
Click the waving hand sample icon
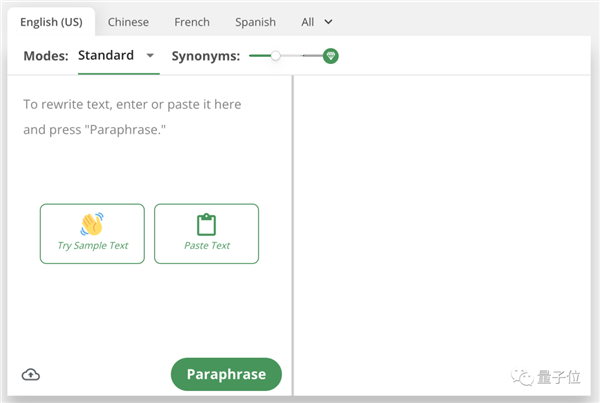92,224
